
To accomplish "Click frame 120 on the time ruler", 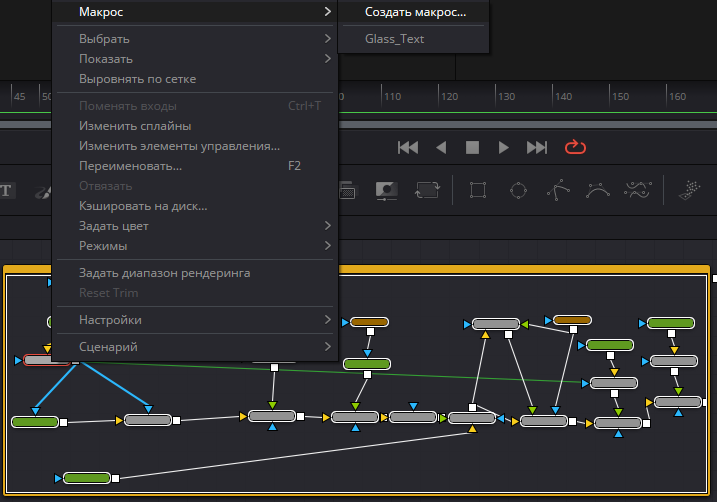I will point(449,96).
